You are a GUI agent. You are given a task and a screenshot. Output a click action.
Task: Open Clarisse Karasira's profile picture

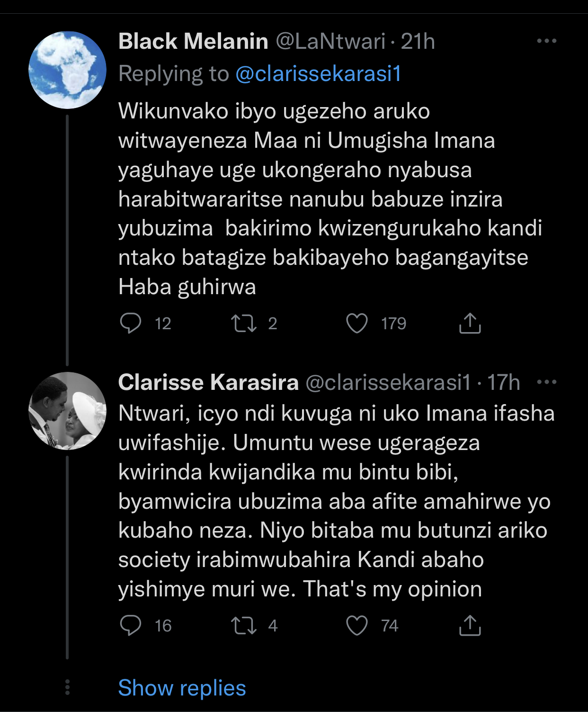tap(67, 411)
